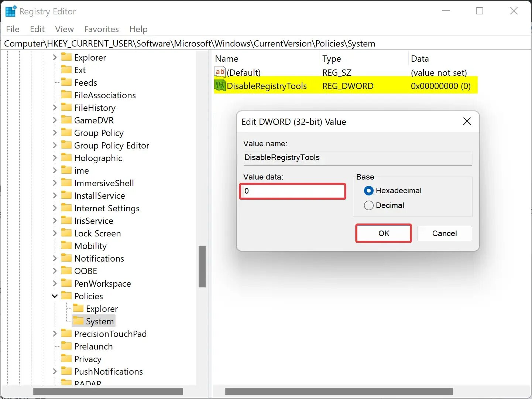Click the PushNotifications folder icon

[x=66, y=371]
